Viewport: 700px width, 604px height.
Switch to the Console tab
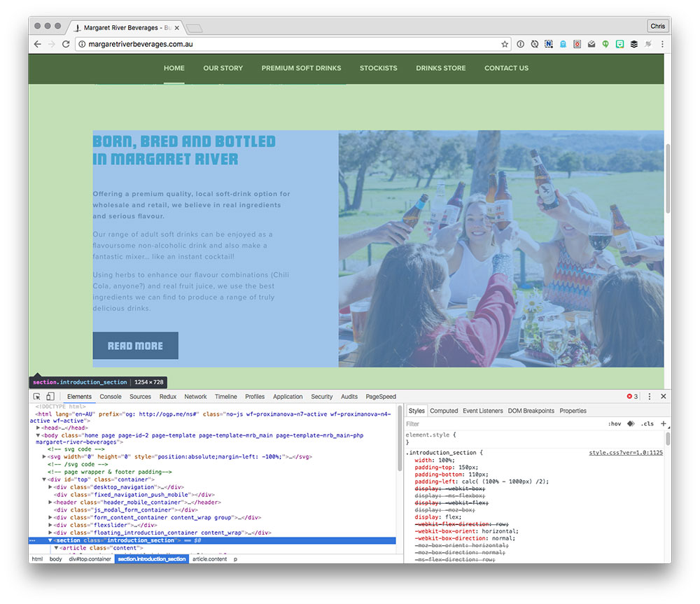[x=111, y=396]
